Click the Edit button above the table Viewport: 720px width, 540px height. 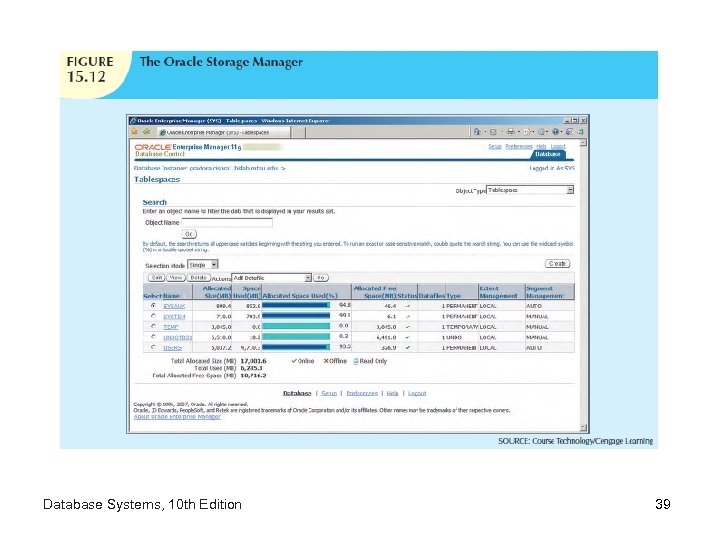click(x=157, y=278)
